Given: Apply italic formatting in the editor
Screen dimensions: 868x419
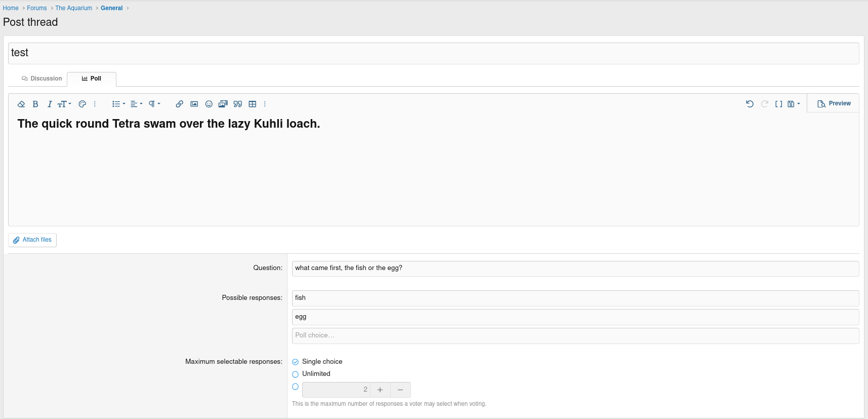Looking at the screenshot, I should [50, 104].
